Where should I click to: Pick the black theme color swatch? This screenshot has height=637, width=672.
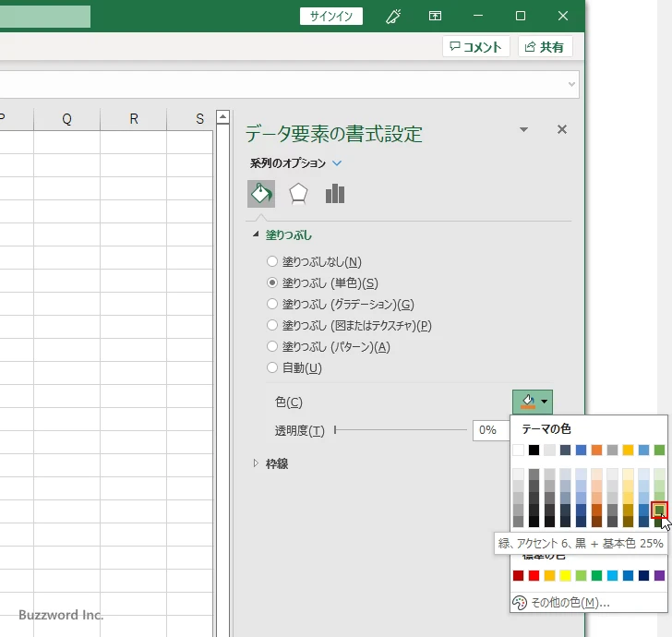pyautogui.click(x=534, y=451)
